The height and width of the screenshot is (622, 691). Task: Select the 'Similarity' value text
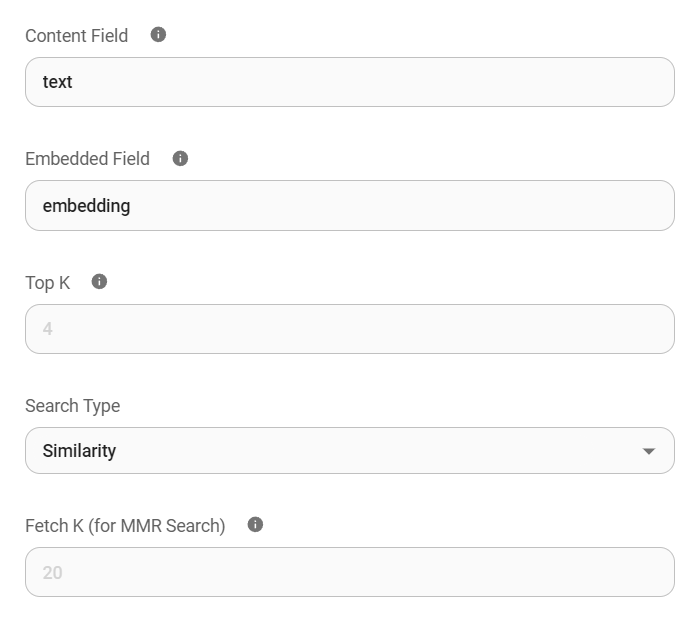coord(79,451)
